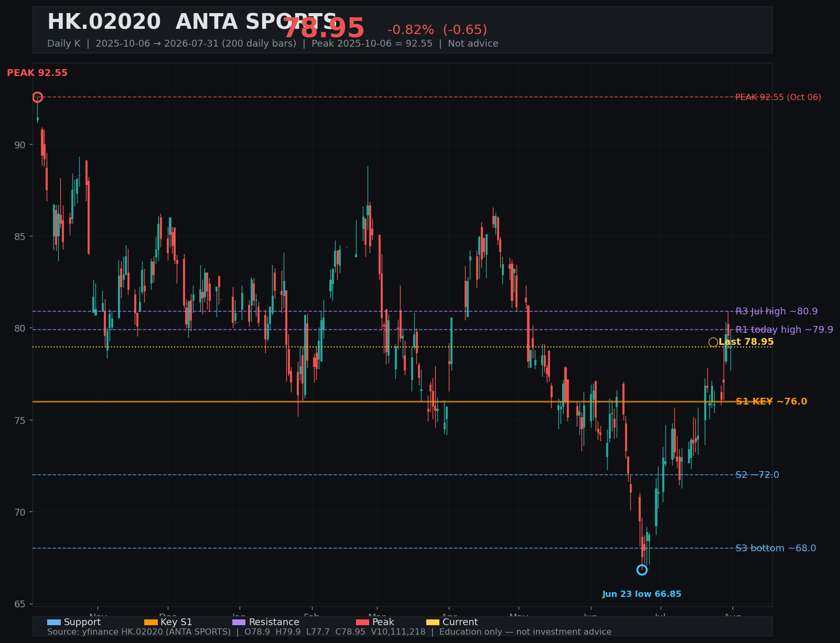Click the "Daily K" date range subtitle
The image size is (840, 643).
[x=273, y=43]
